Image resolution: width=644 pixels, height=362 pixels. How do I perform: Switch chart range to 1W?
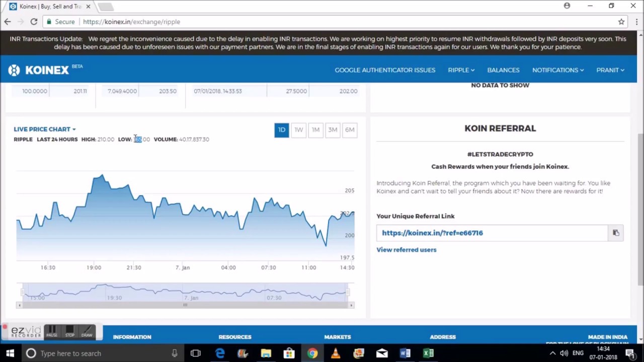coord(299,130)
